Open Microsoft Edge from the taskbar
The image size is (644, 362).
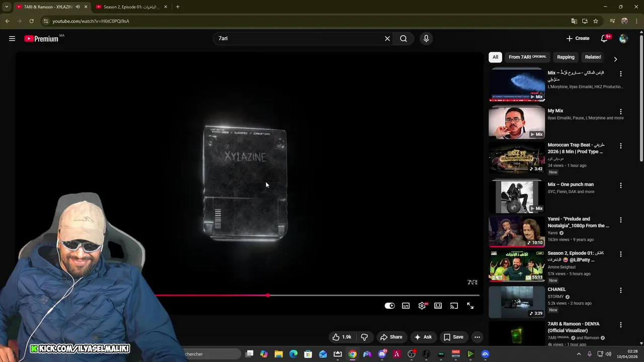coord(293,354)
